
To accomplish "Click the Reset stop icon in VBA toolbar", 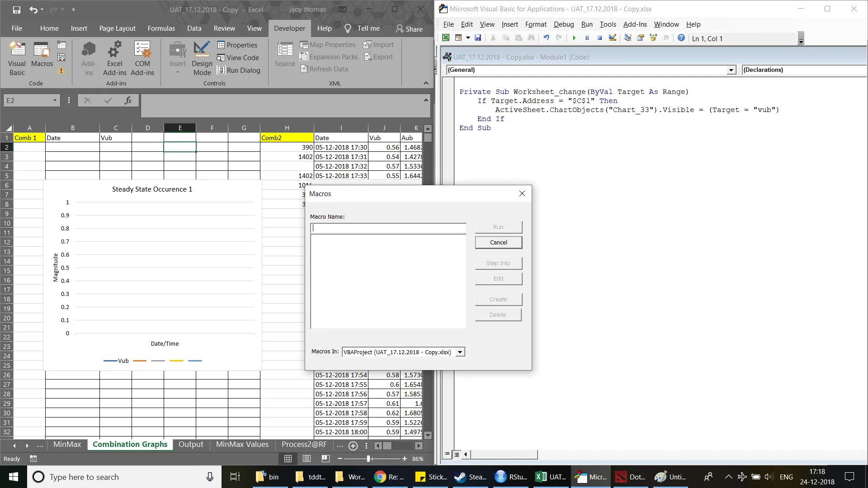I will 599,38.
